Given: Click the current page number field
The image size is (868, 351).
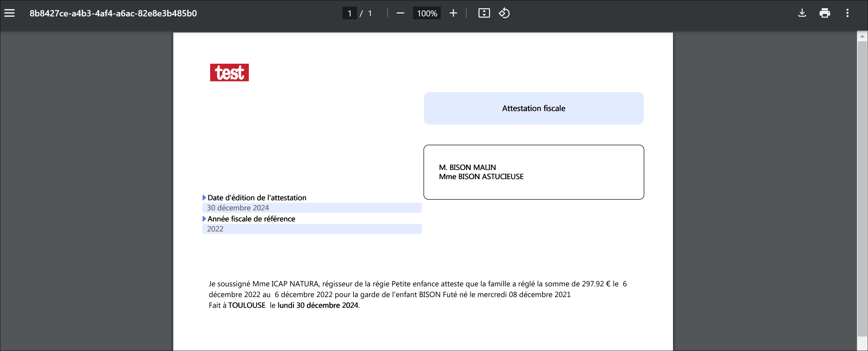Looking at the screenshot, I should 349,13.
